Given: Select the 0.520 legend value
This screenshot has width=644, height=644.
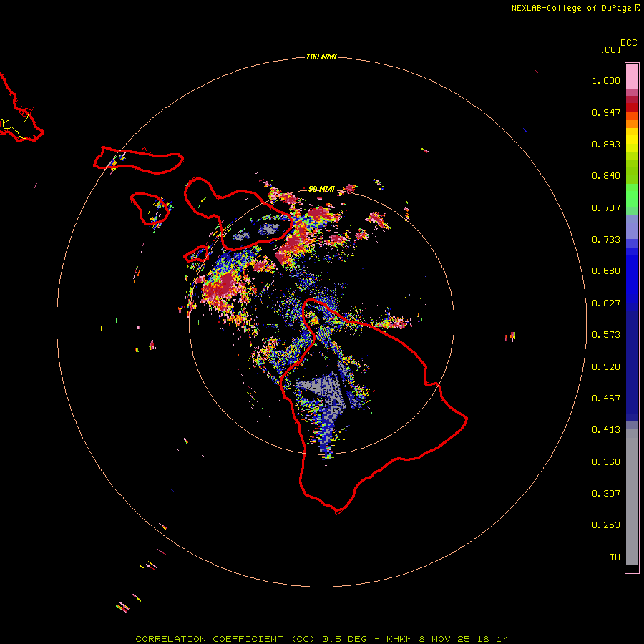Looking at the screenshot, I should [606, 367].
